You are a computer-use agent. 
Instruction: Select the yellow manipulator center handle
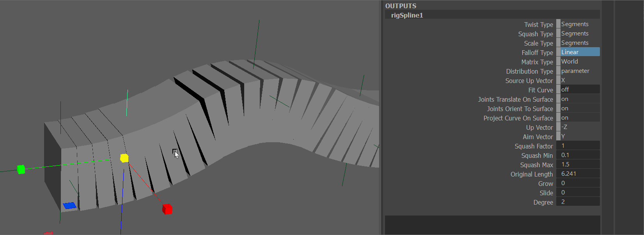[124, 158]
